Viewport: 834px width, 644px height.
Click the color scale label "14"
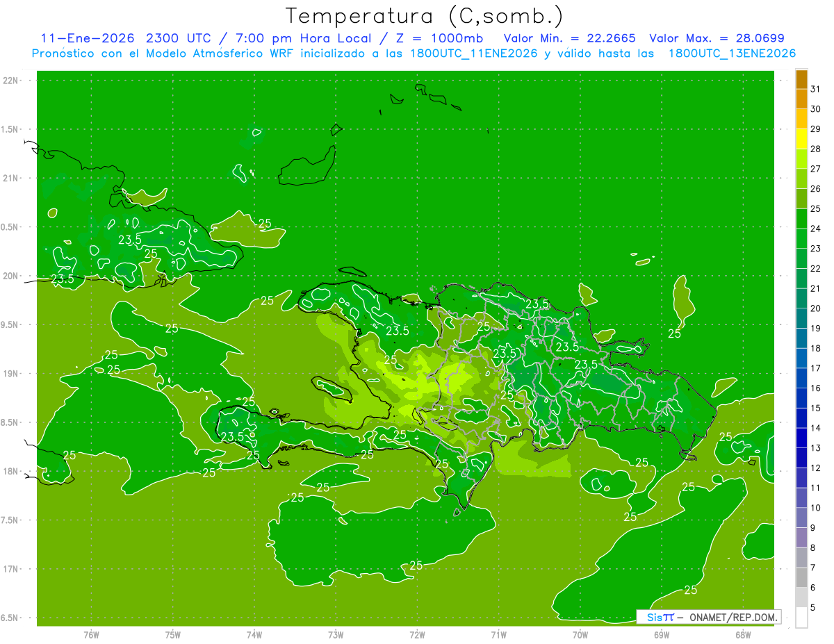pyautogui.click(x=815, y=428)
